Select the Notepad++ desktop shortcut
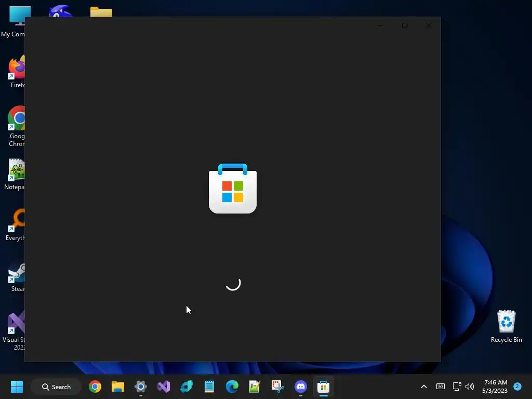This screenshot has height=399, width=532. [x=14, y=175]
